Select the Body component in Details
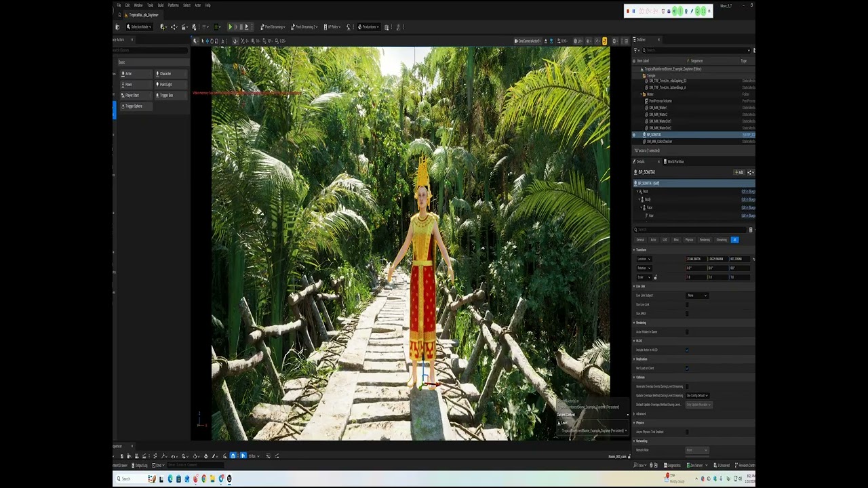The image size is (868, 488). pos(648,199)
